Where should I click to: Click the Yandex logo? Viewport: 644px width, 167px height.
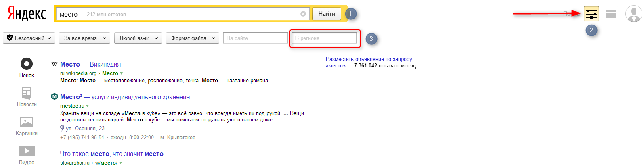27,14
